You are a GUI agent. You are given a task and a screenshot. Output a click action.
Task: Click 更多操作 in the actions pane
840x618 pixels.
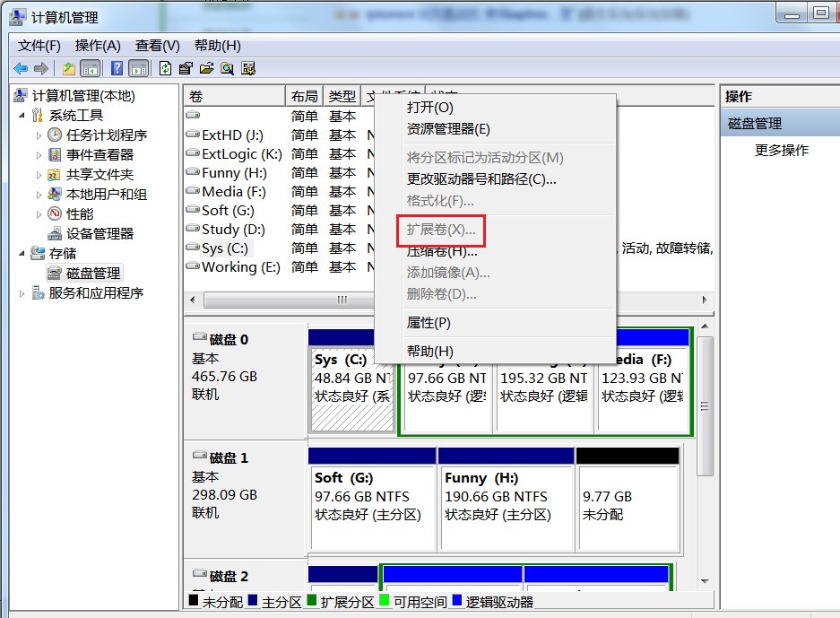782,151
